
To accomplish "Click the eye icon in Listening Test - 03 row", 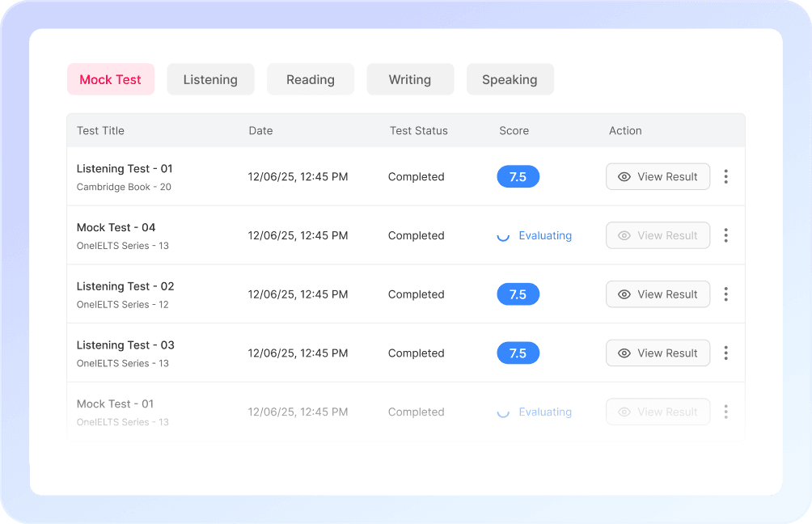I will 624,353.
